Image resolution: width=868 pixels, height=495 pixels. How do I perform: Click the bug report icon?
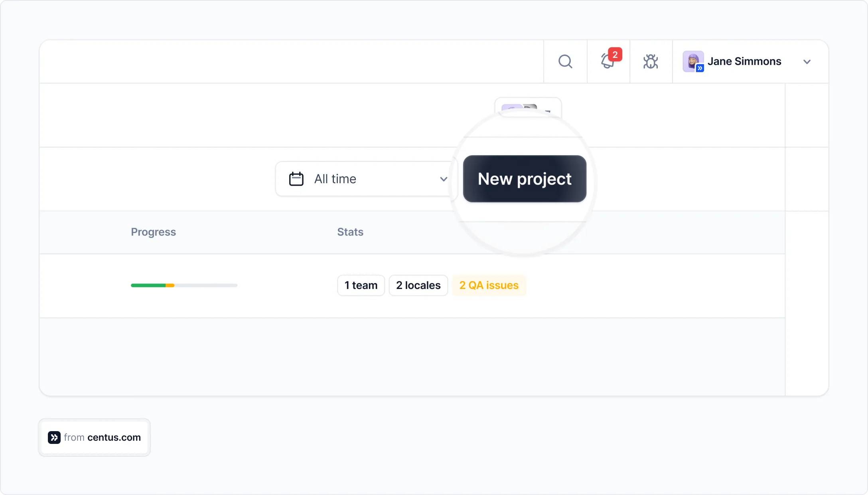click(651, 61)
